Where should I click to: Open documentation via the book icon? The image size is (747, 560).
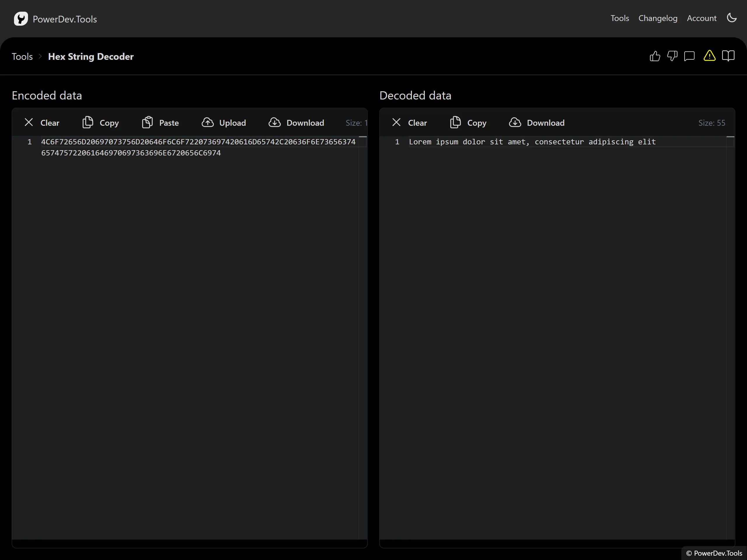point(728,56)
